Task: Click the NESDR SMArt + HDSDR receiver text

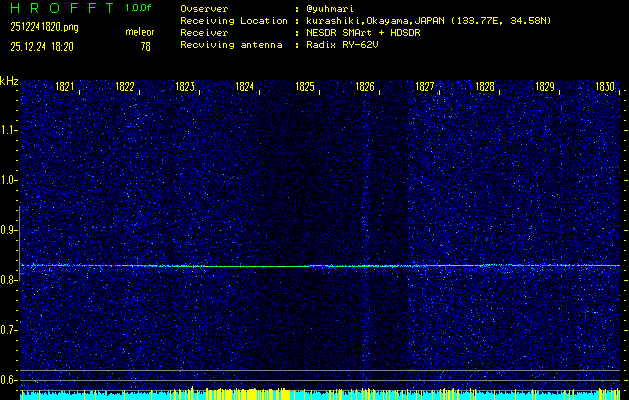Action: coord(364,33)
